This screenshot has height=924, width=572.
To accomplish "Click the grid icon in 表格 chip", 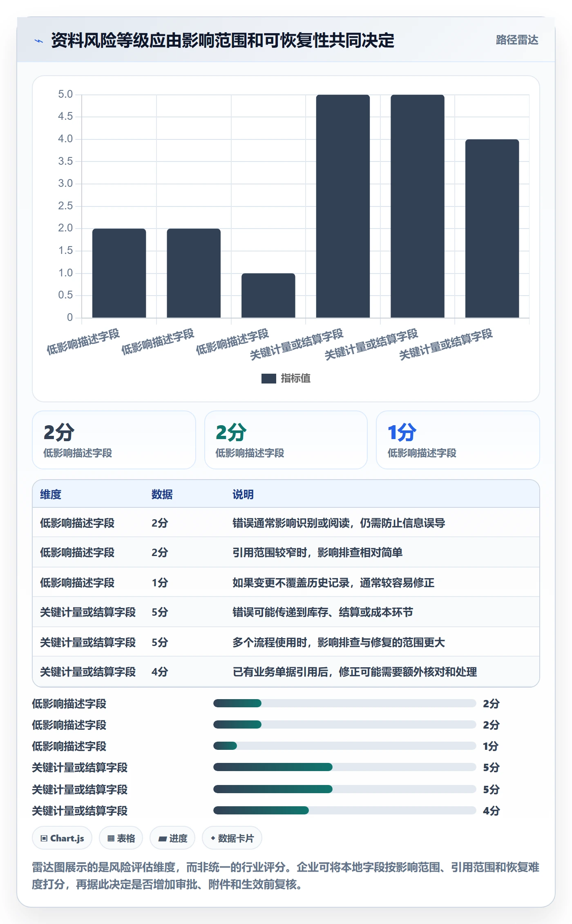I will (x=111, y=839).
